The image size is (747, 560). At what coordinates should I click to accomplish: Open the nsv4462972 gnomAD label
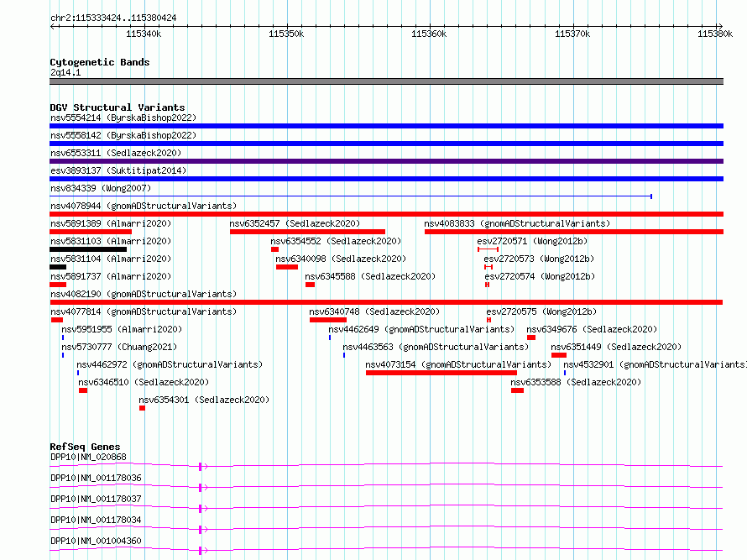click(170, 364)
